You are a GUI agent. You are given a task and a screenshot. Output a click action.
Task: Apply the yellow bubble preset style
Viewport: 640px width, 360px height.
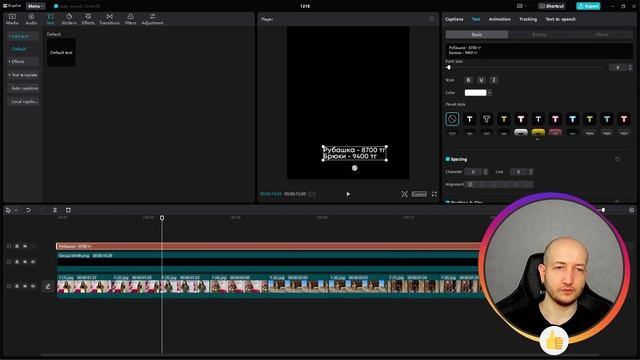538,132
